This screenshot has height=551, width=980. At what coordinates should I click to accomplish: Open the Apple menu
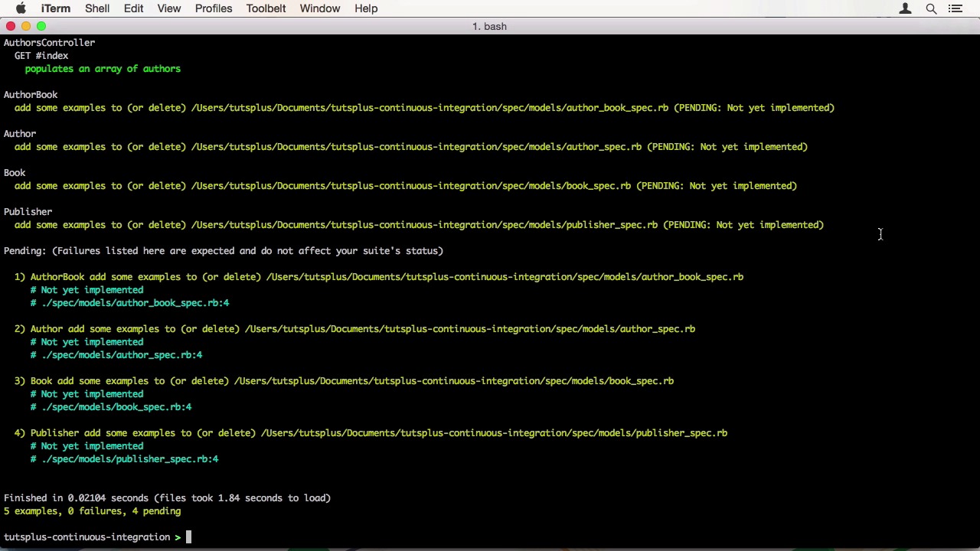coord(21,8)
